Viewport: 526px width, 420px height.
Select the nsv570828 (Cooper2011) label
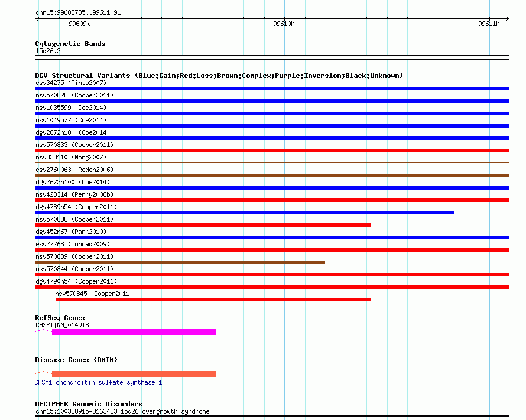coord(74,95)
